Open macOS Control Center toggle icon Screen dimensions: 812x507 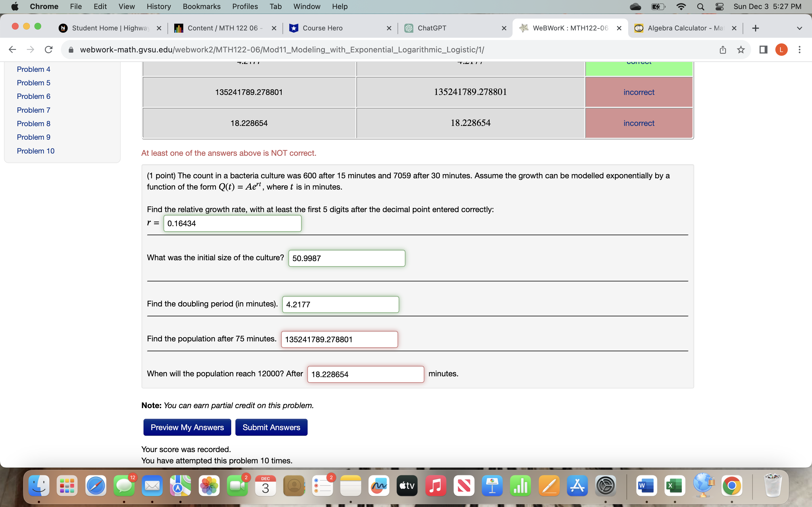(x=720, y=6)
